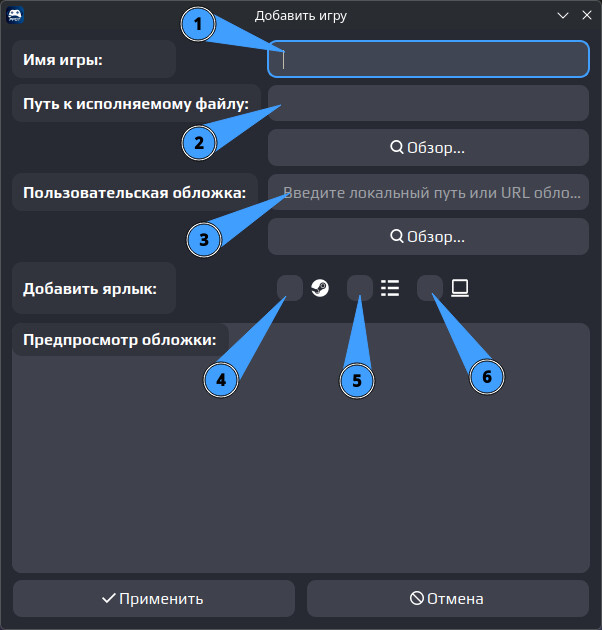Tick the application menu shortcut checkbox

tap(360, 288)
